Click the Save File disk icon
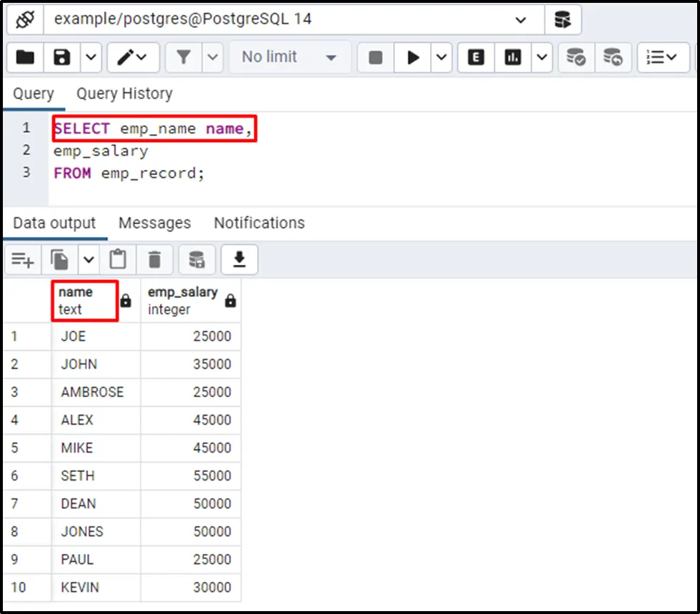 point(63,58)
